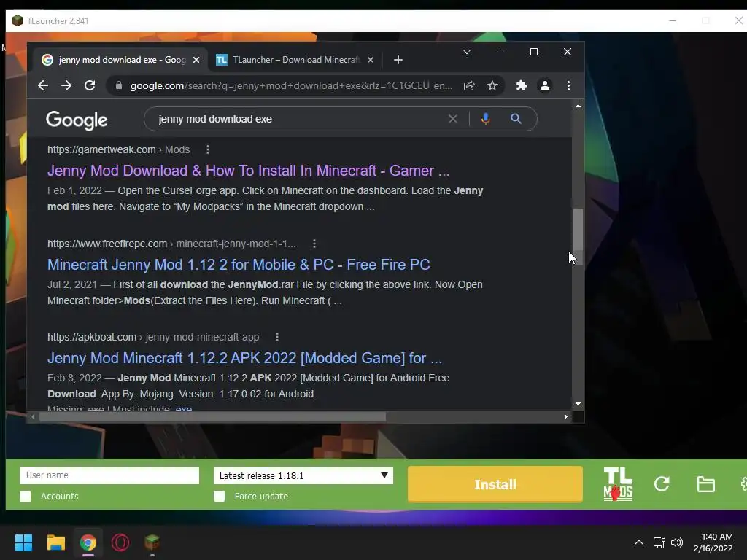Open volume control tray icon
Viewport: 747px width, 560px height.
677,542
